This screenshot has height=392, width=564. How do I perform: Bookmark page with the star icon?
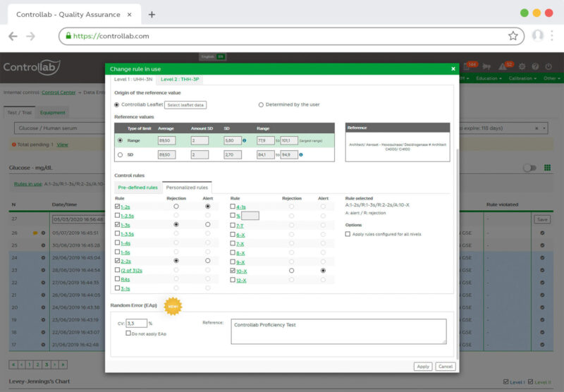tap(513, 35)
